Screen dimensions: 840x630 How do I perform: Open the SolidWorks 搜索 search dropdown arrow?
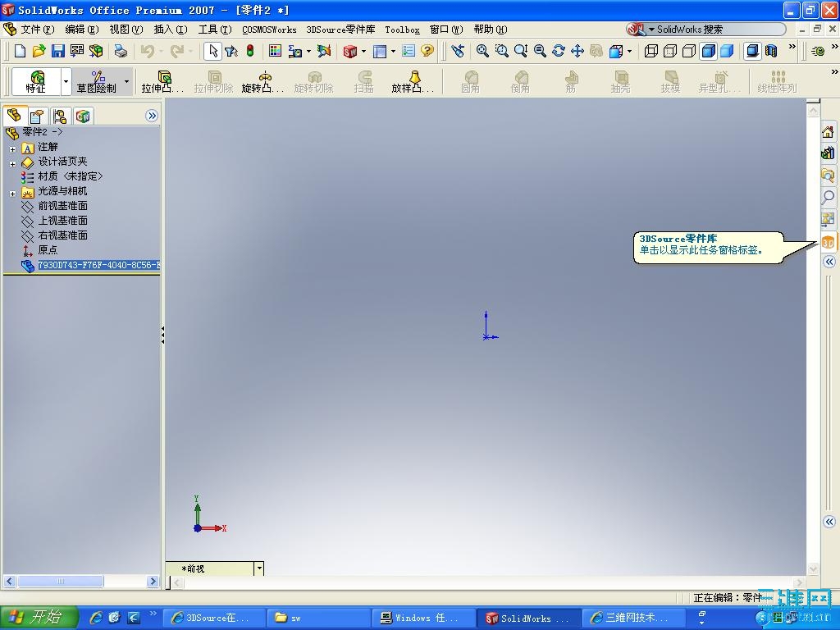coord(651,30)
